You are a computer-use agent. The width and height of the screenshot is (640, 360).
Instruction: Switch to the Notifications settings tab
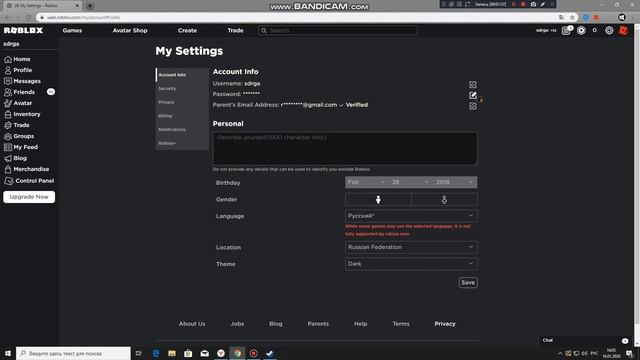tap(182, 129)
